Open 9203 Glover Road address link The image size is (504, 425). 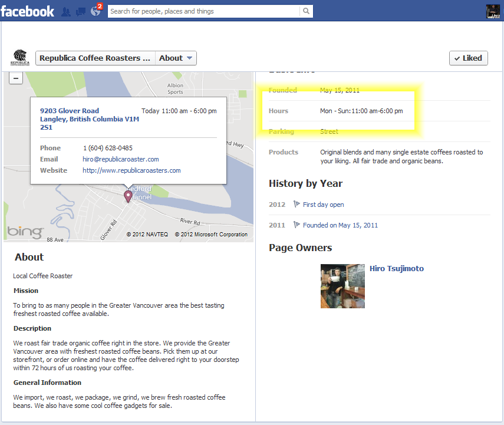(x=90, y=119)
